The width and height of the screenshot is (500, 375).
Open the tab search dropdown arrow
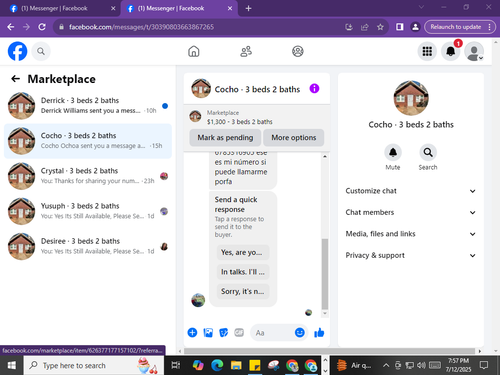click(x=421, y=7)
